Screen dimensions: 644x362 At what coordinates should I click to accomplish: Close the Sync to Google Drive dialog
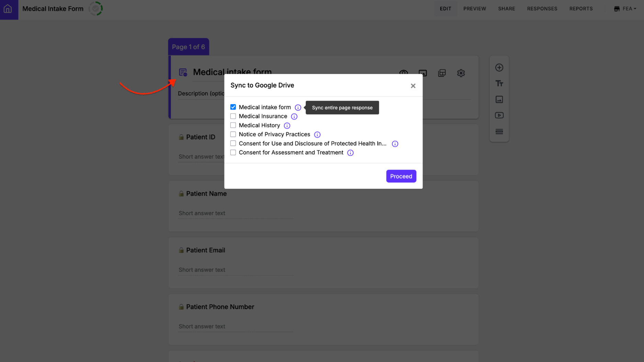[413, 86]
